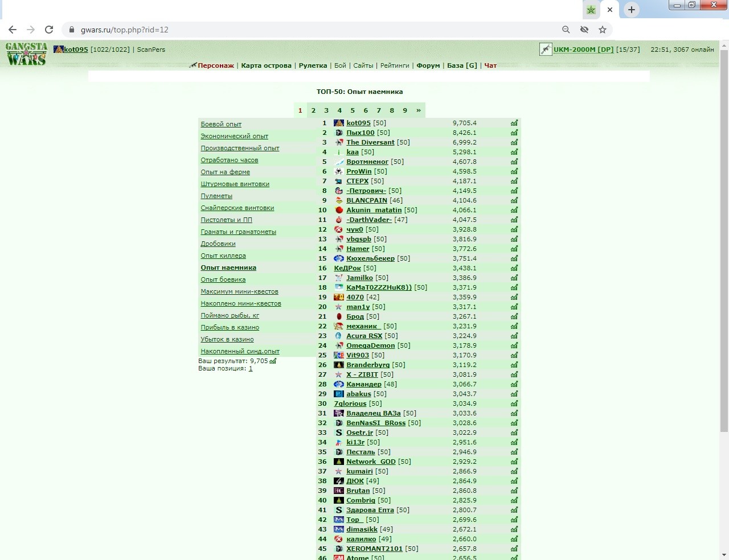729x560 pixels.
Task: Click the Gangsta Wars logo
Action: (x=26, y=53)
